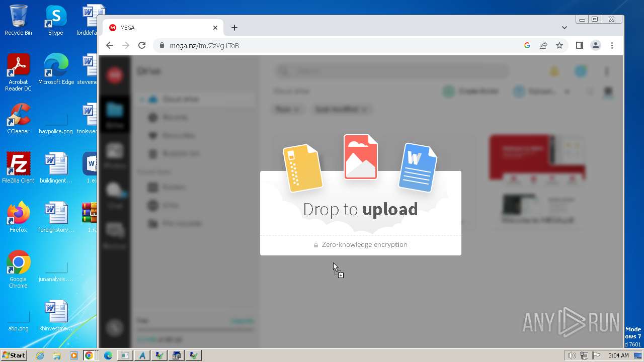644x362 pixels.
Task: Click Zero-knowledge encryption text
Action: [x=365, y=244]
